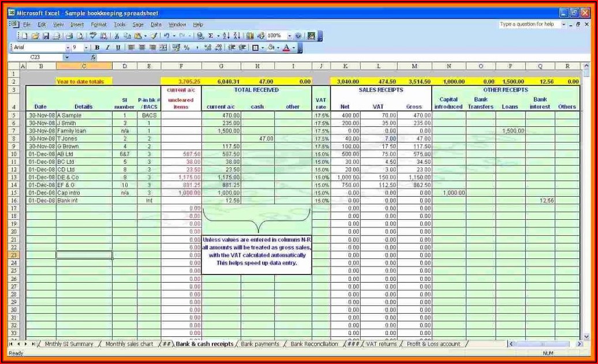This screenshot has width=598, height=364.
Task: Expand the Arial font name dropdown
Action: (68, 48)
